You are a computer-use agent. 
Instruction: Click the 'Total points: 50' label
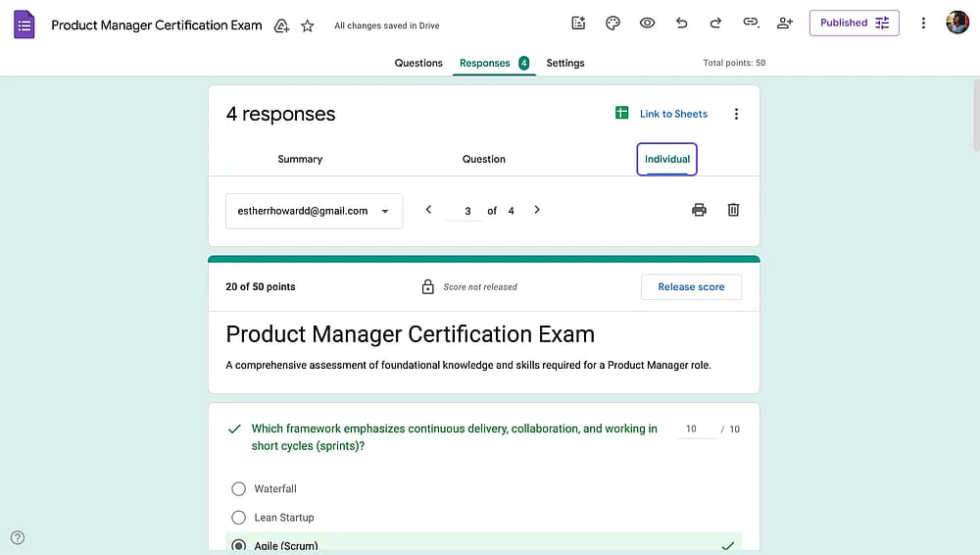tap(734, 63)
